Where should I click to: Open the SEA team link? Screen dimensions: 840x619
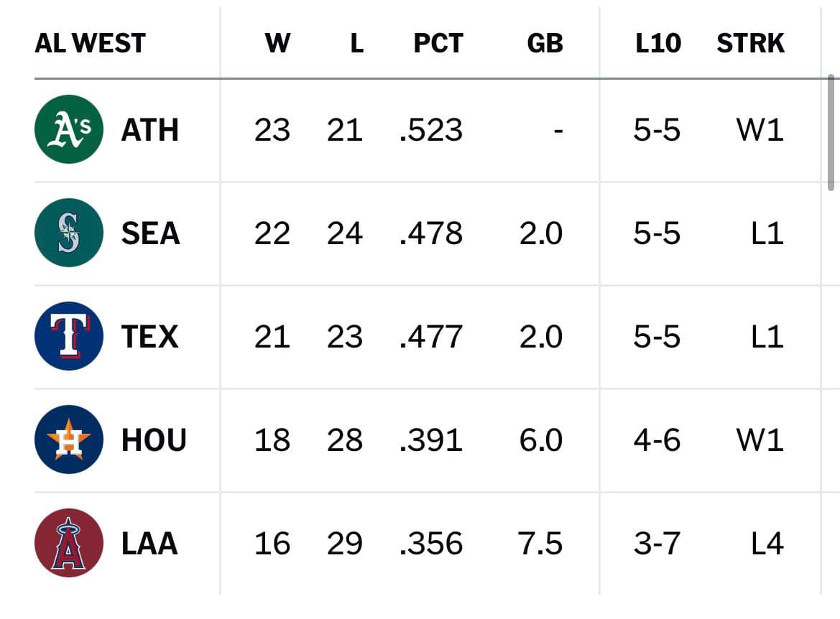(x=150, y=233)
